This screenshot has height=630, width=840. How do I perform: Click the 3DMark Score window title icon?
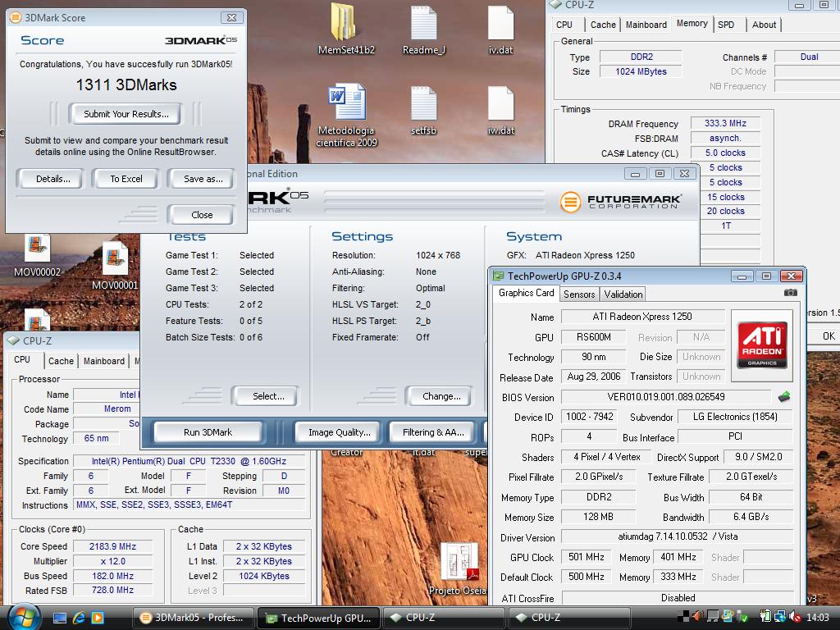(16, 17)
